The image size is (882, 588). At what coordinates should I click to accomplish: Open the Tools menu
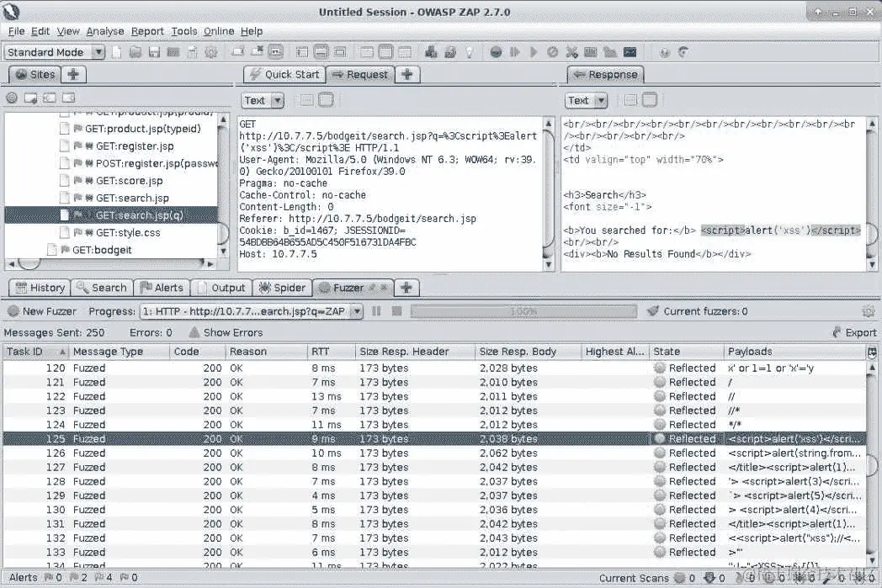pos(184,31)
